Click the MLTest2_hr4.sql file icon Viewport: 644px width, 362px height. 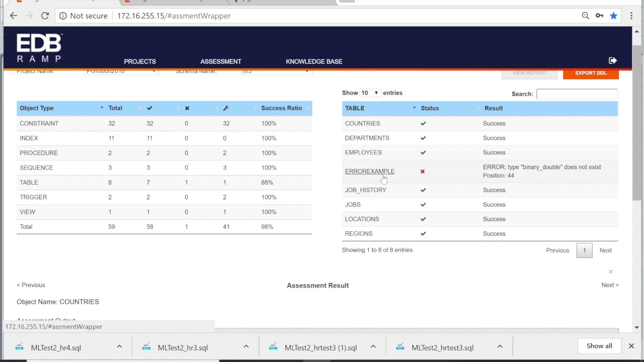tap(20, 347)
